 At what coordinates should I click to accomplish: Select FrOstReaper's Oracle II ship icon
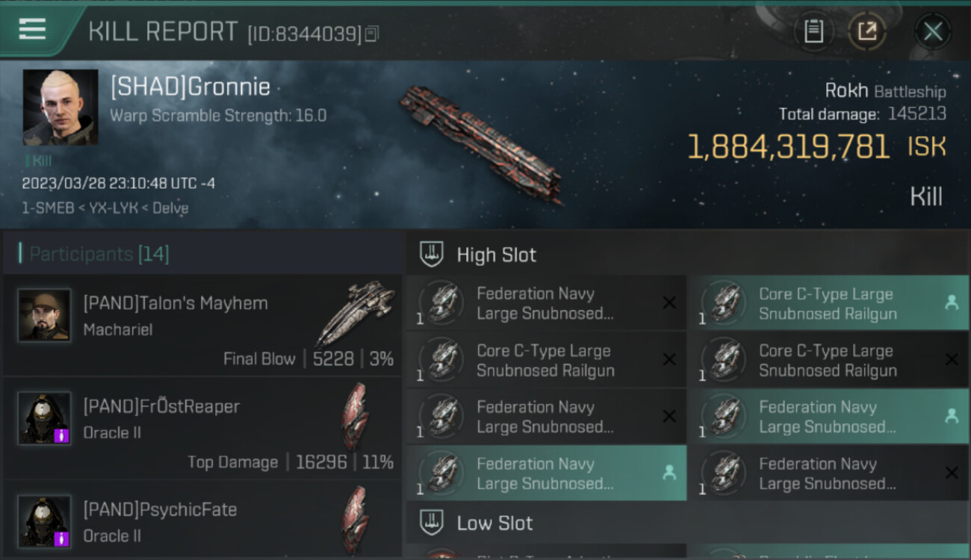(355, 416)
